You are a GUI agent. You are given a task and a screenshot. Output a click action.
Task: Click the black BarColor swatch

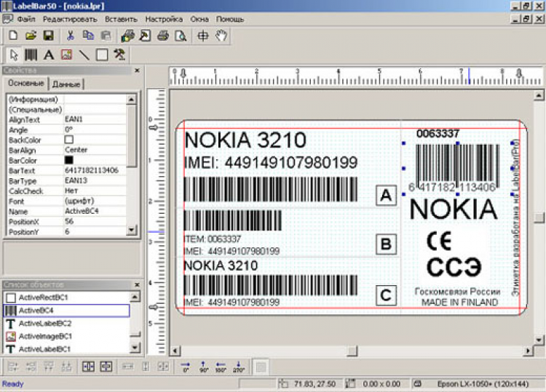(x=69, y=160)
